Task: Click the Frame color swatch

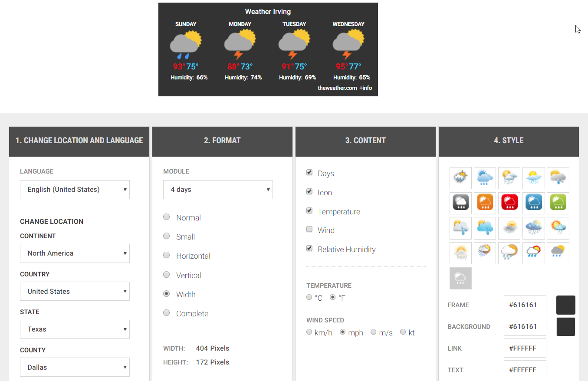Action: [x=566, y=305]
